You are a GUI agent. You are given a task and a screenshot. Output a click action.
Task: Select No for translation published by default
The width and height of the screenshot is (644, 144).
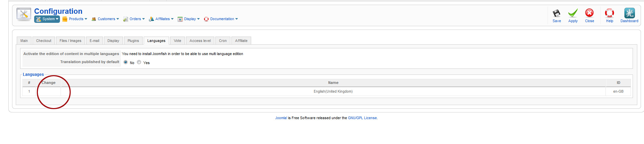[x=126, y=62]
